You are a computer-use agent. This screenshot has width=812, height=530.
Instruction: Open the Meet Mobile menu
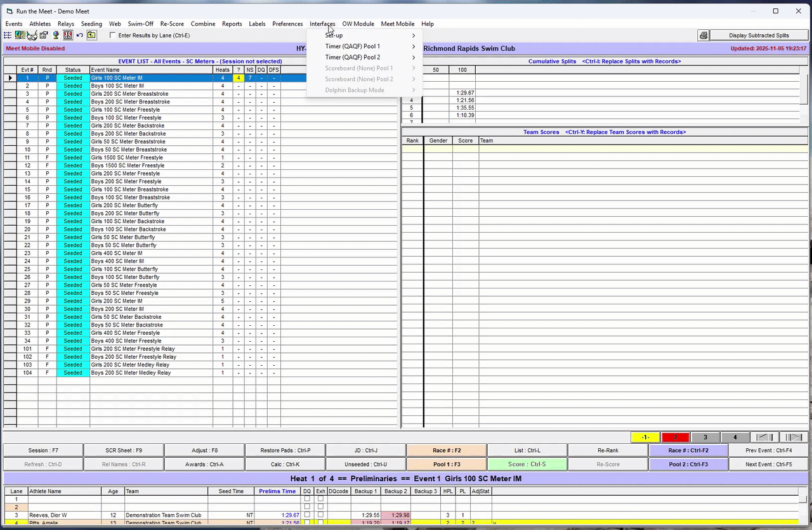[x=397, y=24]
